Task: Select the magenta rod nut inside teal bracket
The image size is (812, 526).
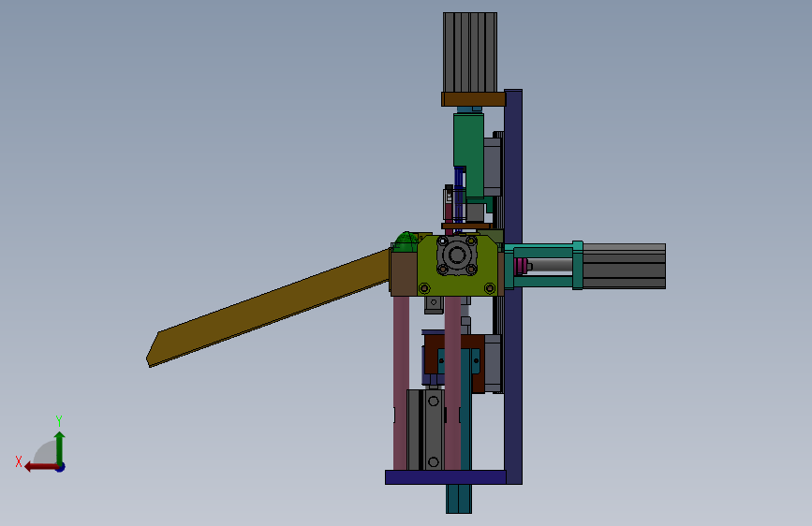Action: tap(522, 266)
